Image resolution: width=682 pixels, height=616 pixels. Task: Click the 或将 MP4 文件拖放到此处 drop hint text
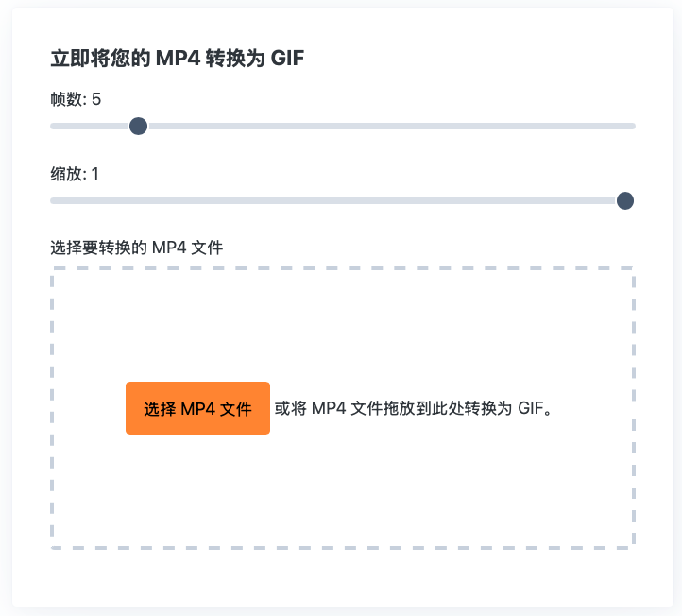coord(412,408)
